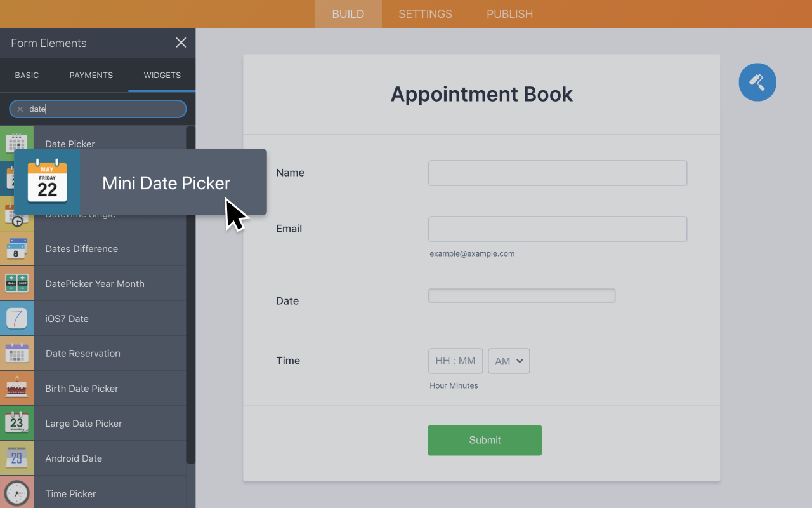Click the Time Picker clock icon
The image size is (812, 508).
[x=17, y=493]
